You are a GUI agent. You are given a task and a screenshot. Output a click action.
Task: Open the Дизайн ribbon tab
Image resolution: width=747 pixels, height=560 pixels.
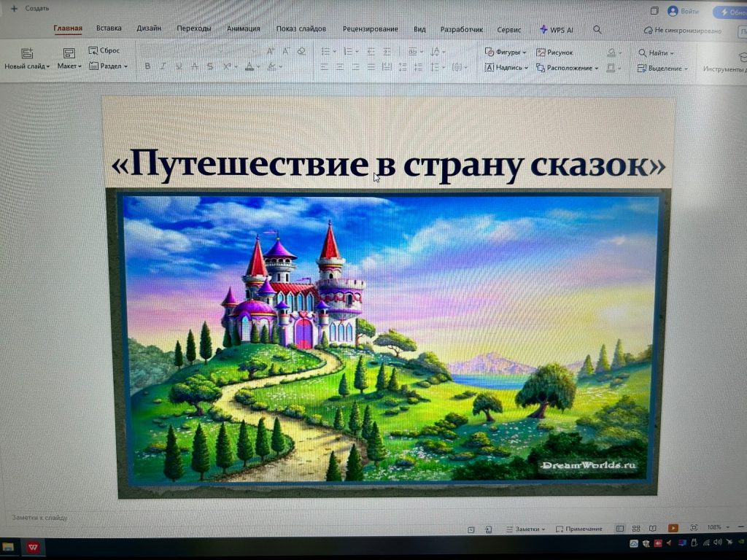149,28
